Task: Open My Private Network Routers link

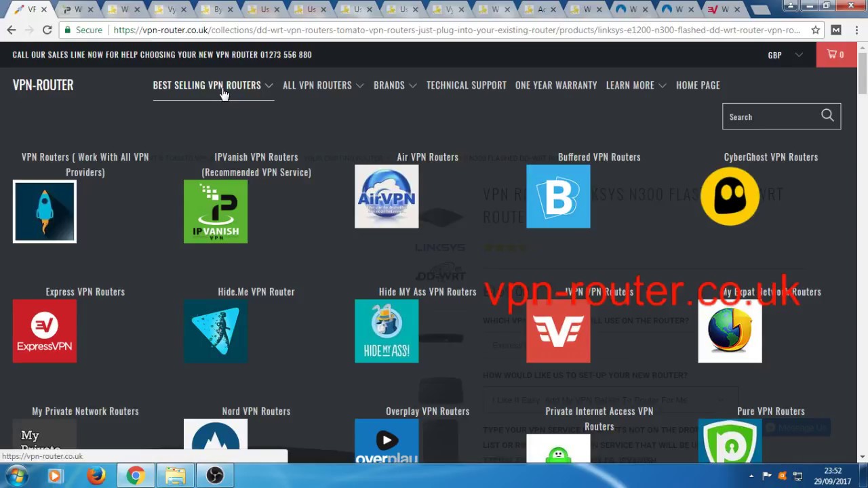Action: 85,411
